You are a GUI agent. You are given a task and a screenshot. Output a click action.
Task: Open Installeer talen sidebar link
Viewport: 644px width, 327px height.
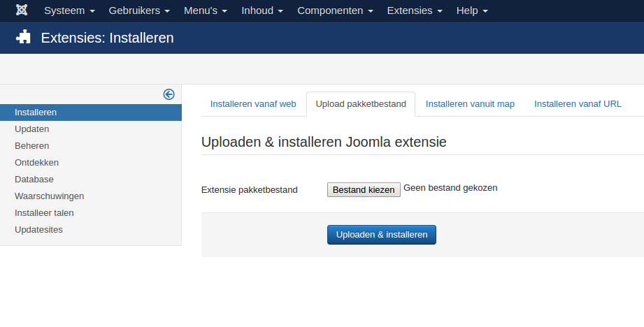point(44,213)
